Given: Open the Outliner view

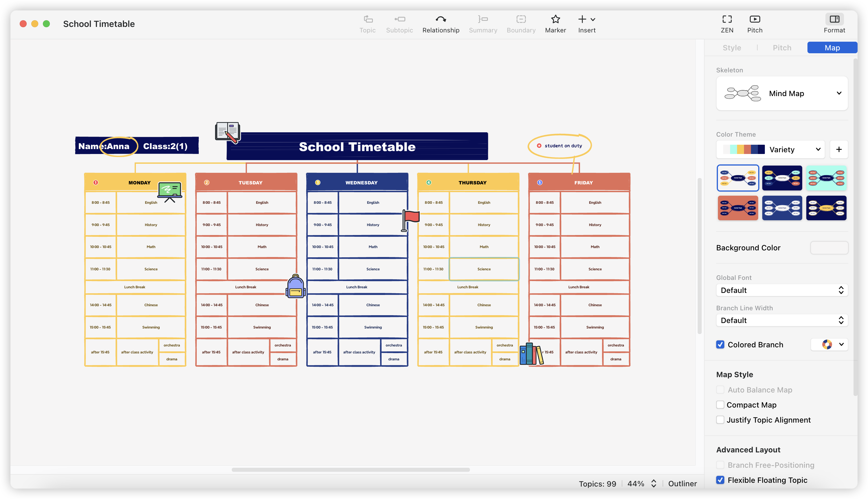Looking at the screenshot, I should coord(682,483).
